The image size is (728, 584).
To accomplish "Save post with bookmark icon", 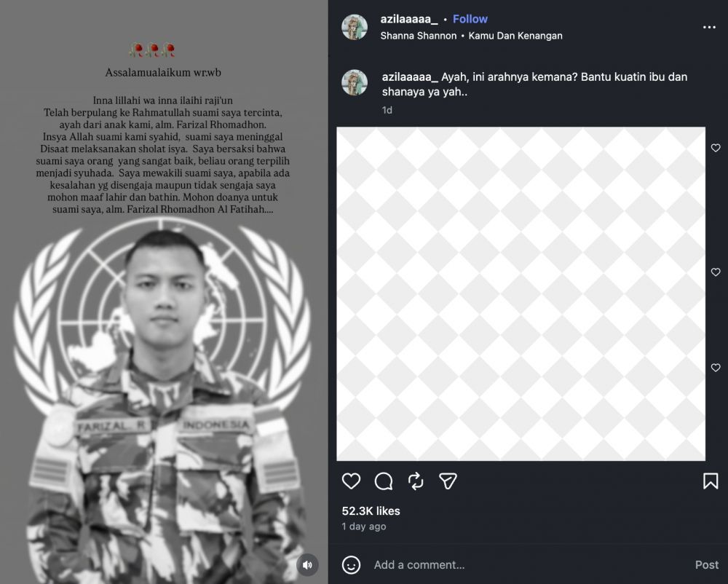I will point(711,481).
